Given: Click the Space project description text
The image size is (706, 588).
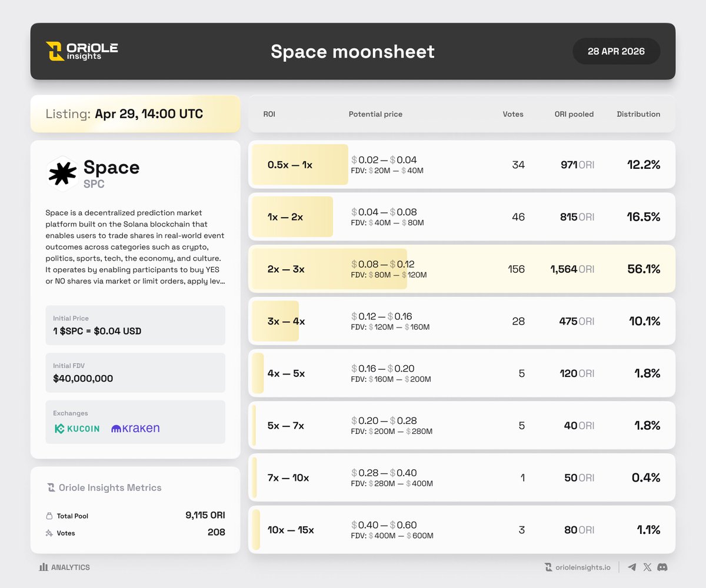Looking at the screenshot, I should click(x=135, y=247).
